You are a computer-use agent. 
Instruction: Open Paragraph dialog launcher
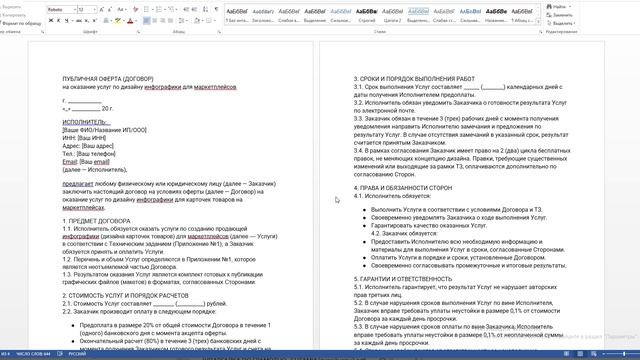(219, 32)
